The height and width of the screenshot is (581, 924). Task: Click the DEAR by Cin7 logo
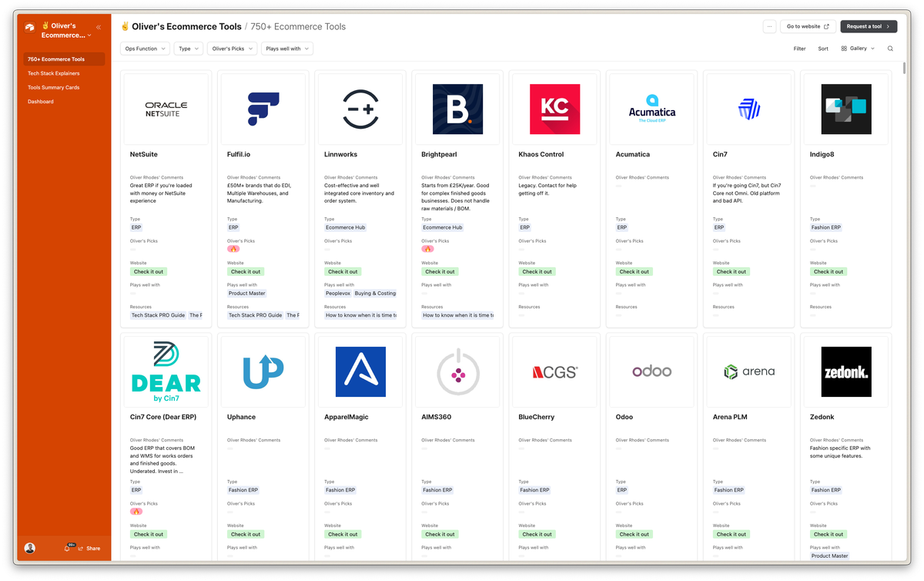tap(166, 371)
